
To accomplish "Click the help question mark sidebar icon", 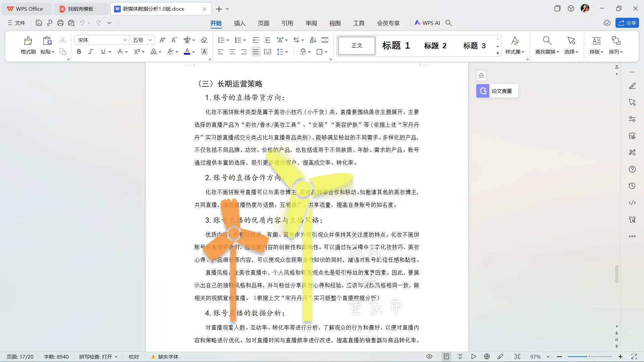I will (632, 169).
